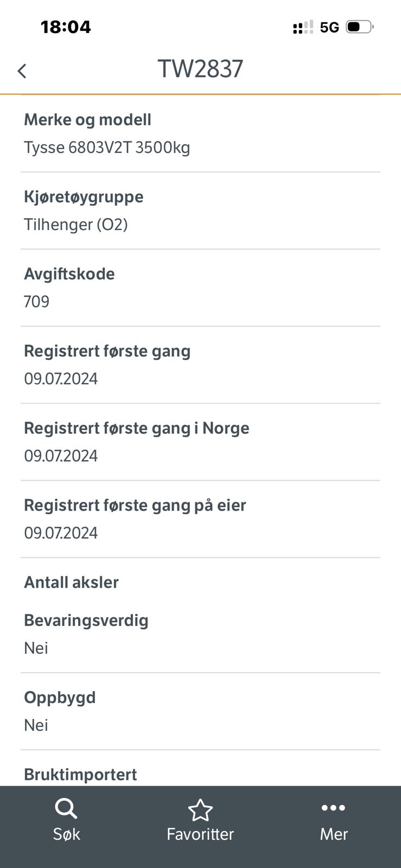Tap the TW2837 page title
This screenshot has height=868, width=401.
200,69
